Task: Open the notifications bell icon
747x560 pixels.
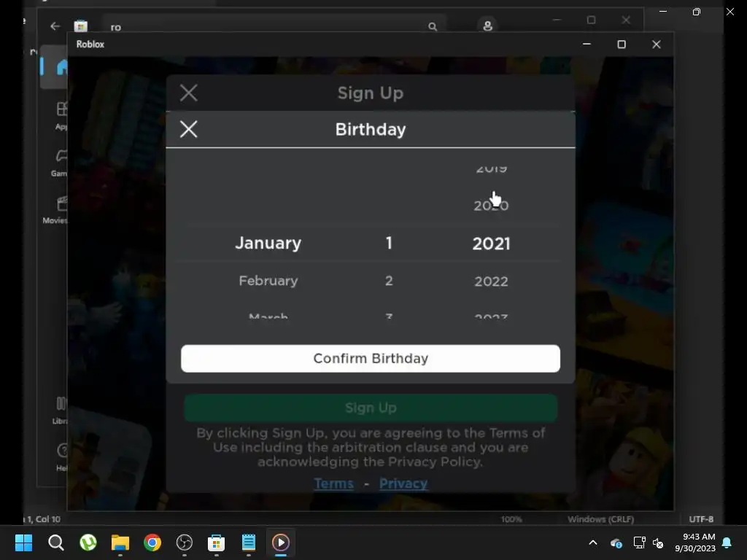Action: coord(727,542)
